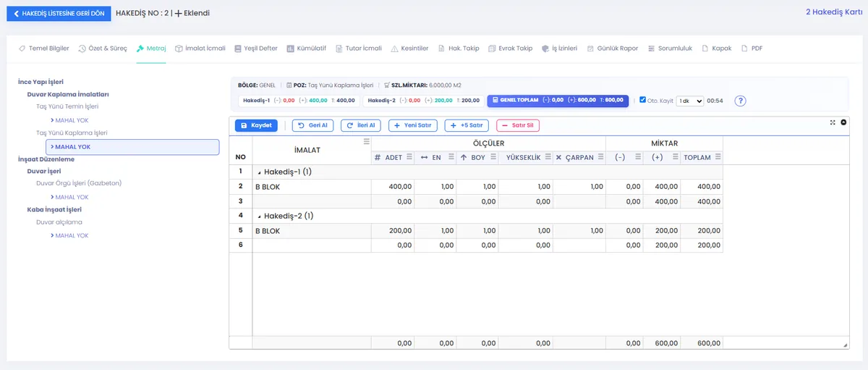Switch to the Kümülatif tab
Screen dimensions: 868x370
pos(306,49)
